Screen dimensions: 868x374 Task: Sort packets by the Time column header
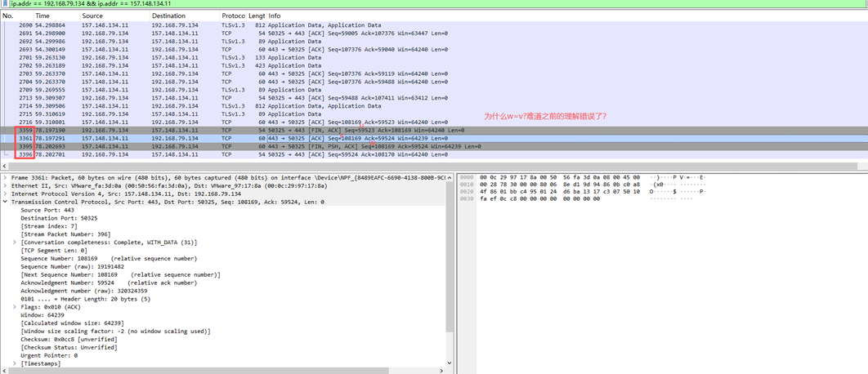[x=43, y=16]
